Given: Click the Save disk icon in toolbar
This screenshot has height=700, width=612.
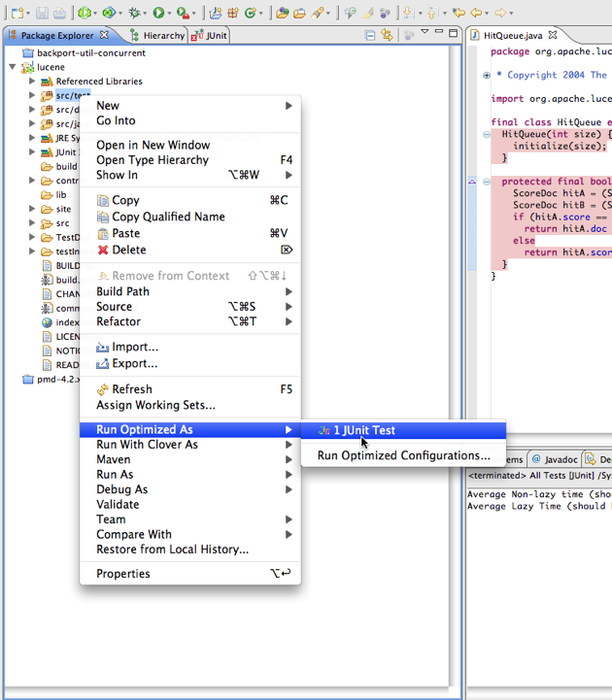Looking at the screenshot, I should (42, 13).
